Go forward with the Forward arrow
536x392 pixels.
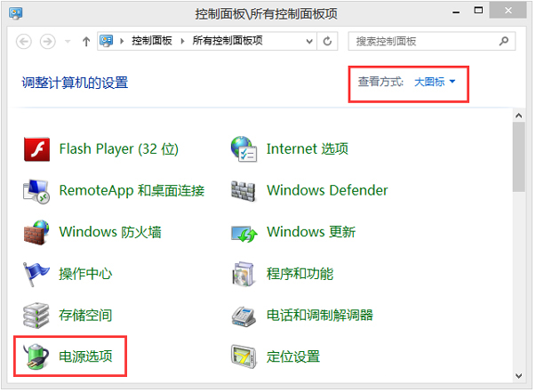point(47,42)
